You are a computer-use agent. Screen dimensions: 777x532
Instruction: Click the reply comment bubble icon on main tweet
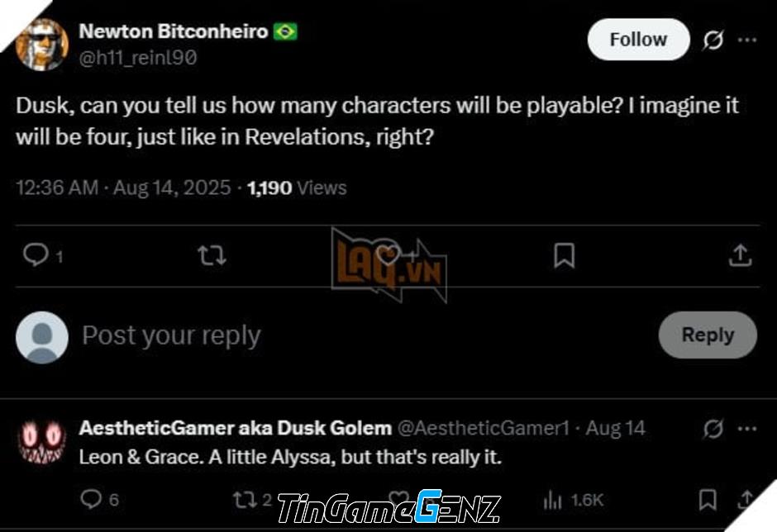[x=36, y=255]
